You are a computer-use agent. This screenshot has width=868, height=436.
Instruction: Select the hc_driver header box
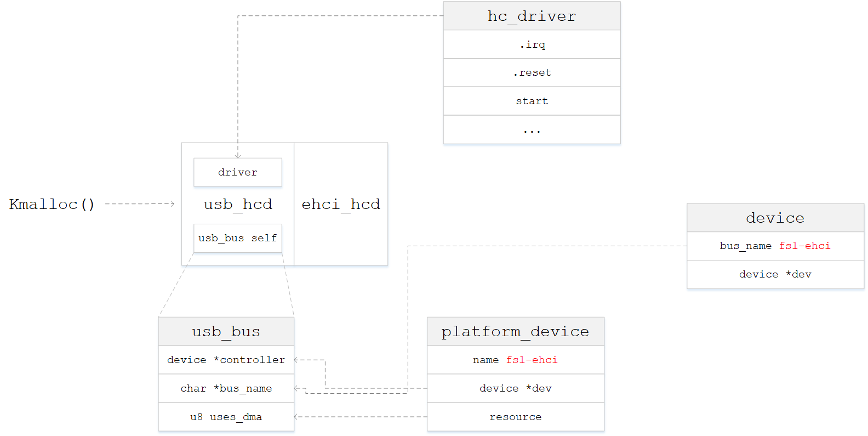click(532, 16)
